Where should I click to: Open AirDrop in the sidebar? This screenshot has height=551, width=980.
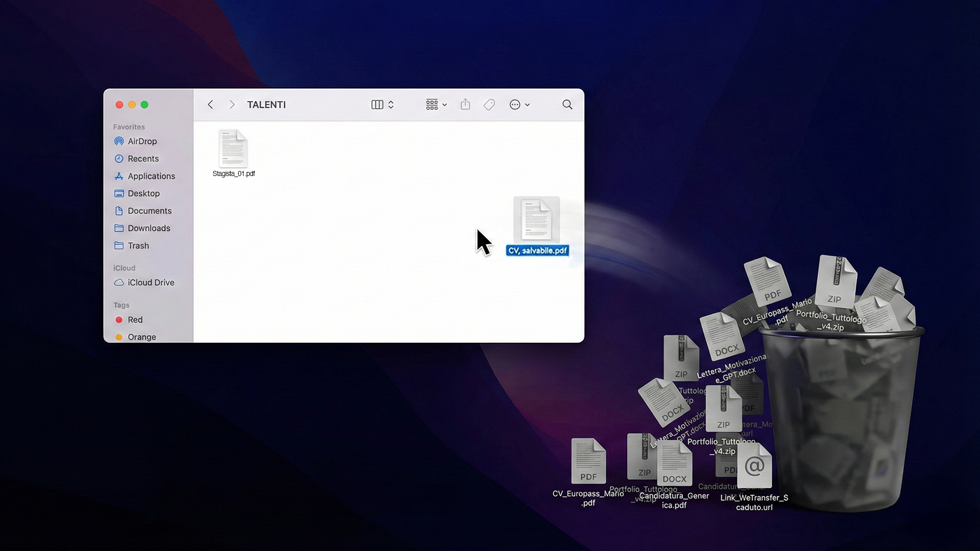(x=142, y=141)
